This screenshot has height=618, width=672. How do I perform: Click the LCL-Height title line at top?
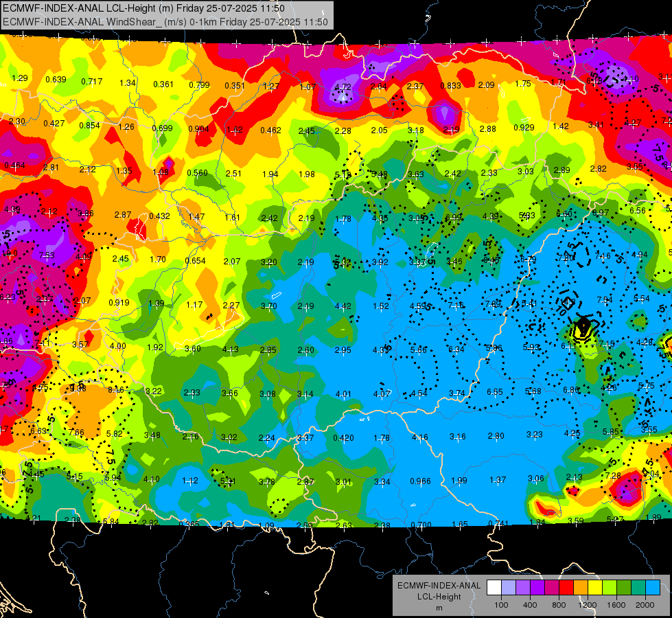(x=143, y=8)
